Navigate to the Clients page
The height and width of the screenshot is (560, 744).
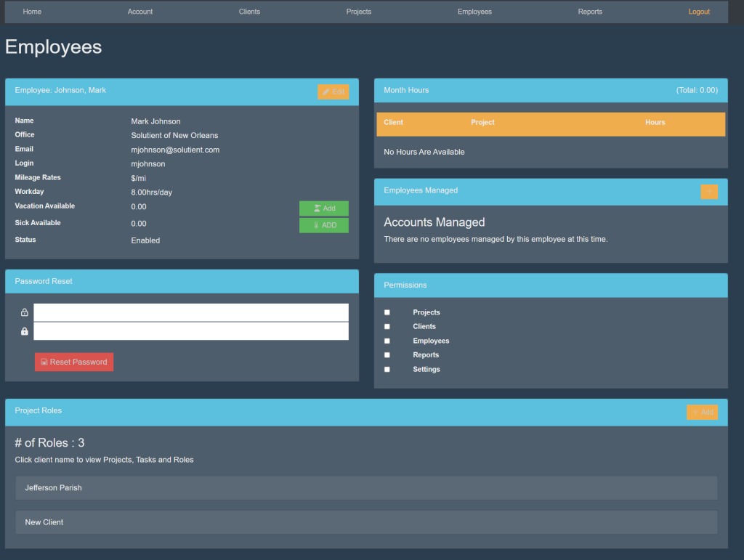(x=249, y=12)
